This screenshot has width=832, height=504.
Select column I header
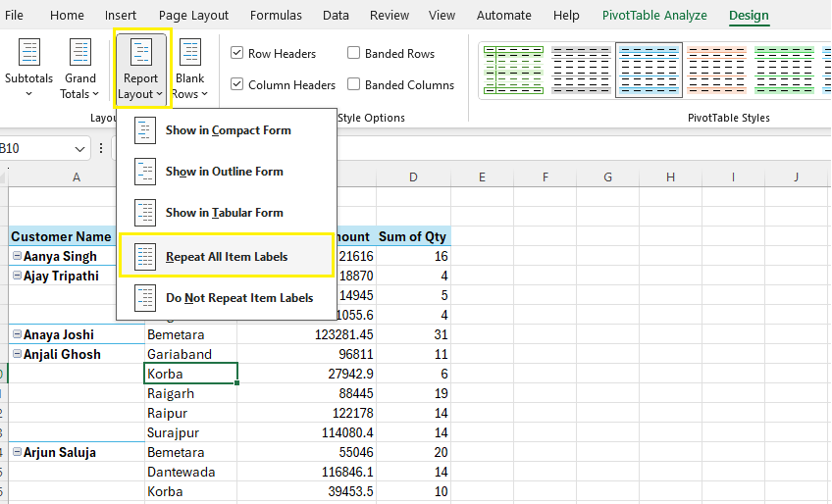(x=733, y=177)
